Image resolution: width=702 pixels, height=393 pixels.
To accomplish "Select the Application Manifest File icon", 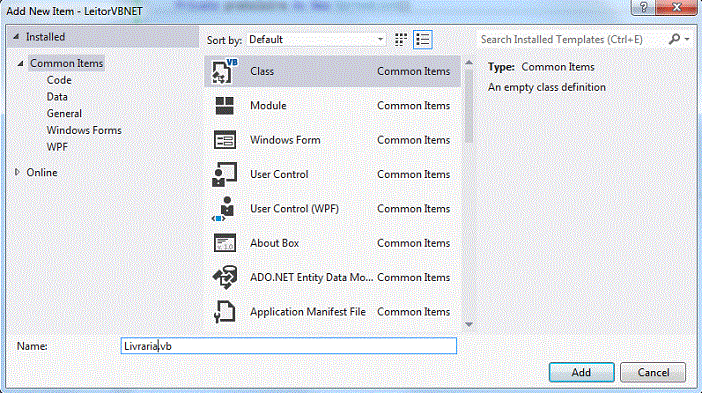I will pyautogui.click(x=225, y=312).
